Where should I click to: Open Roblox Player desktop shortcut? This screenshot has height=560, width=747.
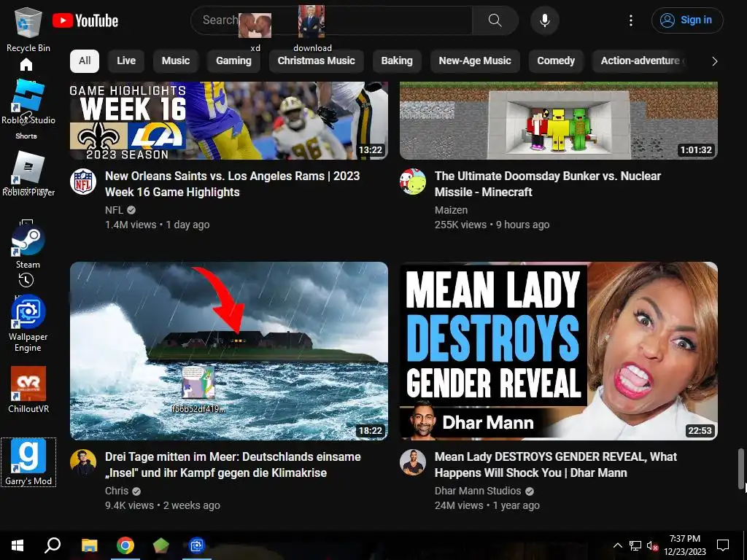[x=28, y=174]
